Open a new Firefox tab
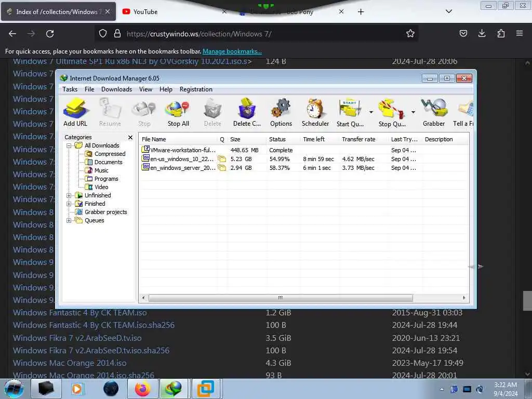Screen dimensions: 532x399 coord(361,12)
